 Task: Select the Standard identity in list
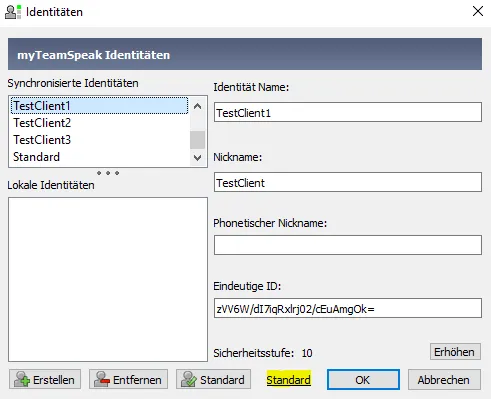click(99, 157)
